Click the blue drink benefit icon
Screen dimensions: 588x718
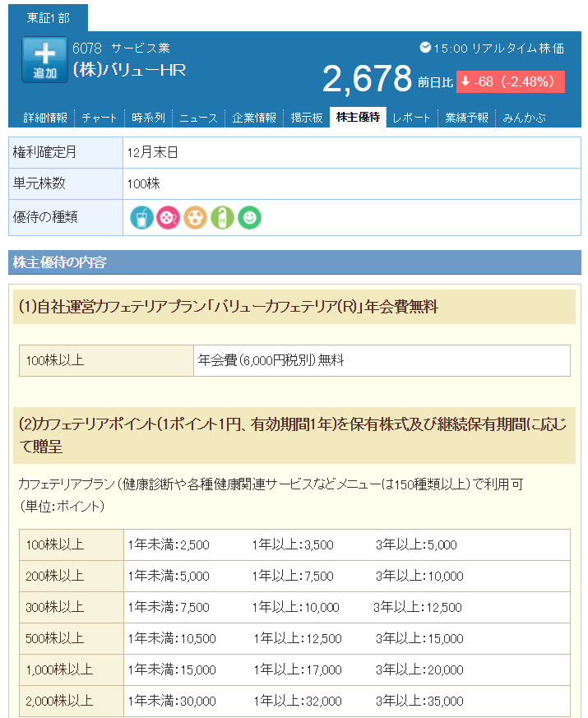[x=141, y=217]
